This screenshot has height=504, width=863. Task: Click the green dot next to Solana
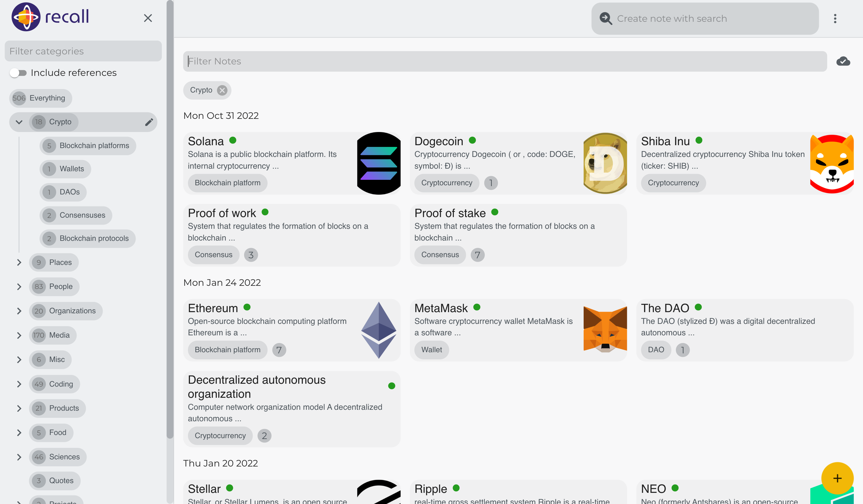[x=233, y=140]
